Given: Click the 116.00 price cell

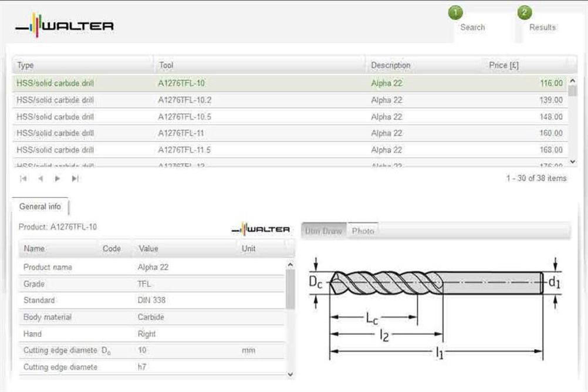Looking at the screenshot, I should pyautogui.click(x=551, y=83).
